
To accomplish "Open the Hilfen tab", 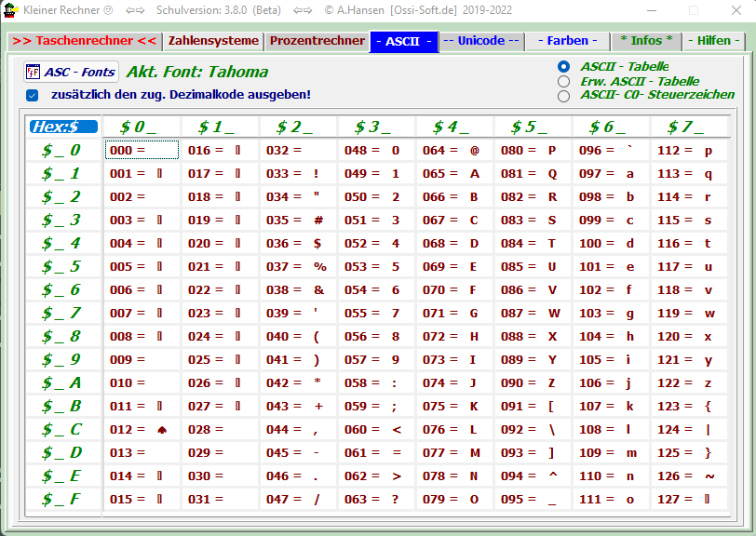I will (713, 41).
